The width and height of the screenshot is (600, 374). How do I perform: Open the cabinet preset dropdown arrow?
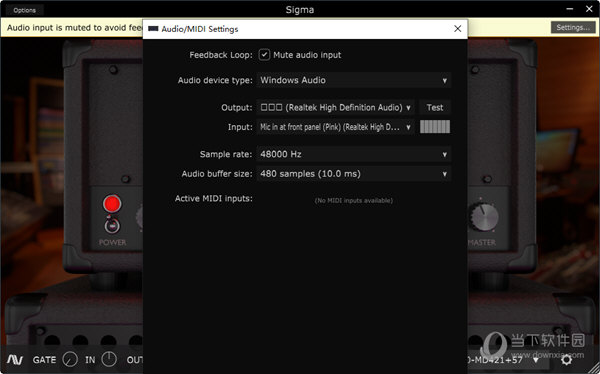(x=536, y=360)
